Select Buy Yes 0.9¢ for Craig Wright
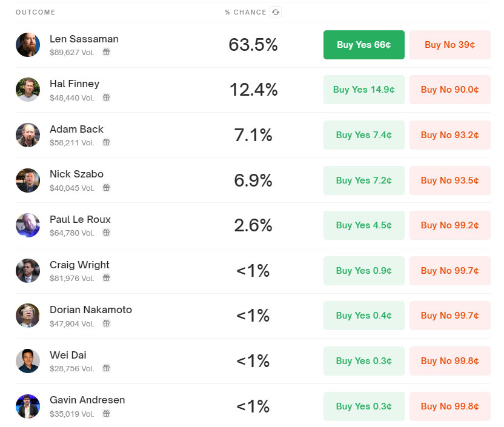 (364, 271)
